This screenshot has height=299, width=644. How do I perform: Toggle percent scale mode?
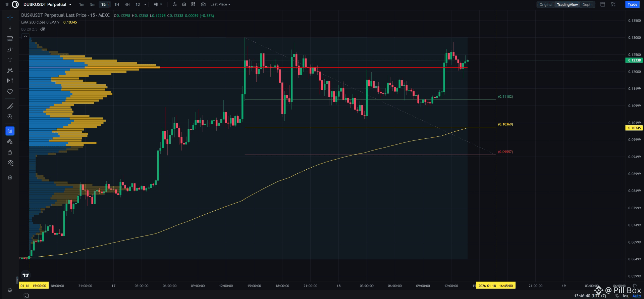click(x=616, y=296)
